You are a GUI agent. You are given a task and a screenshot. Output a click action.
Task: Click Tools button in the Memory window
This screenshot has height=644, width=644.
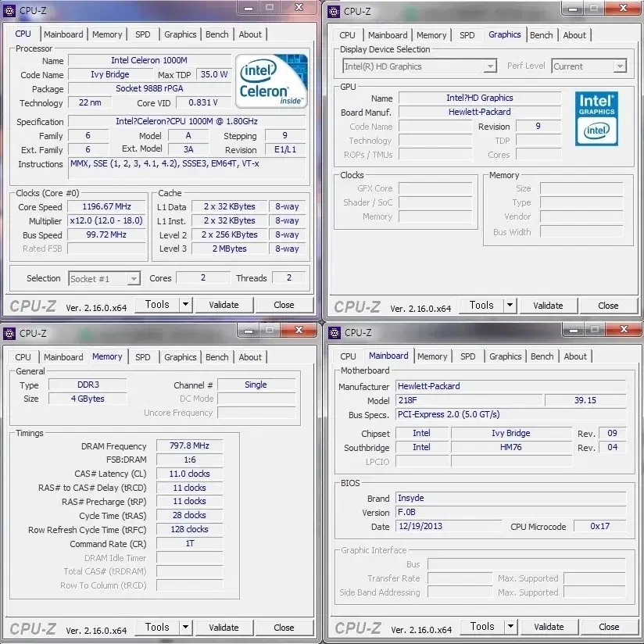(x=157, y=628)
